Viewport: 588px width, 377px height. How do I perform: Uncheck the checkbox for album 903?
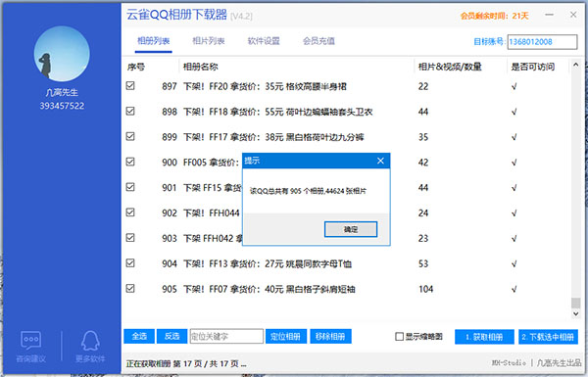(x=130, y=238)
